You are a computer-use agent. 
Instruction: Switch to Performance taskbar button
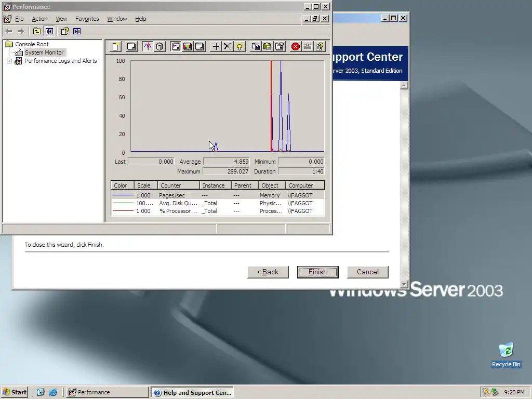(107, 392)
